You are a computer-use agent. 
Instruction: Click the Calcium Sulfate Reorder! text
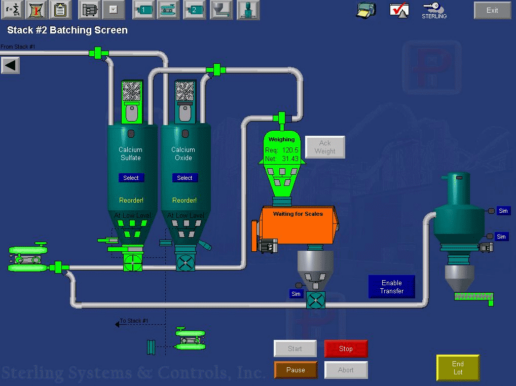click(131, 200)
